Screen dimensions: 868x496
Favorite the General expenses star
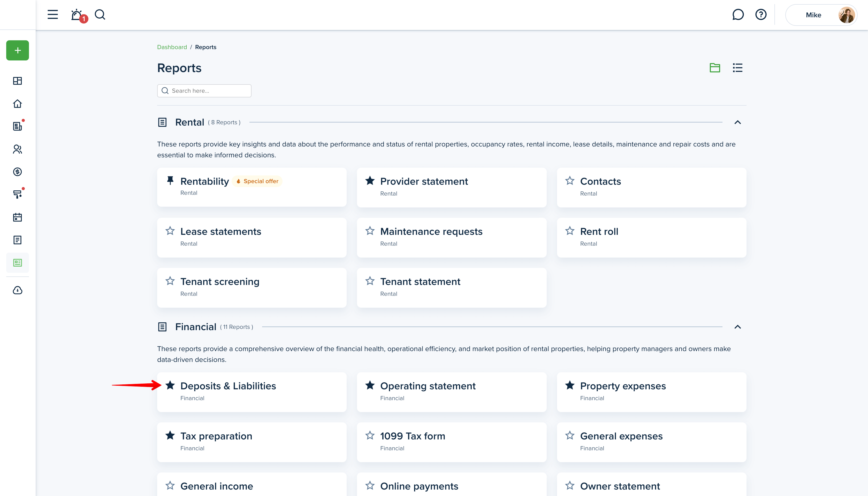tap(570, 435)
